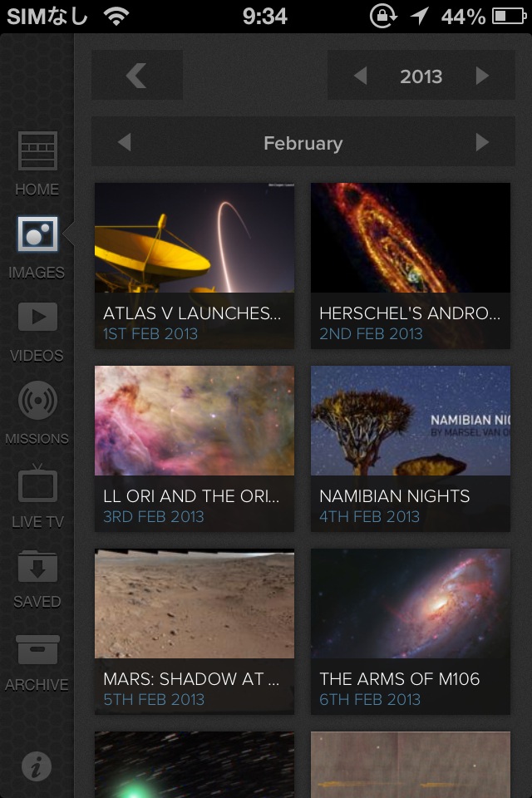The width and height of the screenshot is (532, 798).
Task: Switch to previous month before February
Action: point(125,142)
